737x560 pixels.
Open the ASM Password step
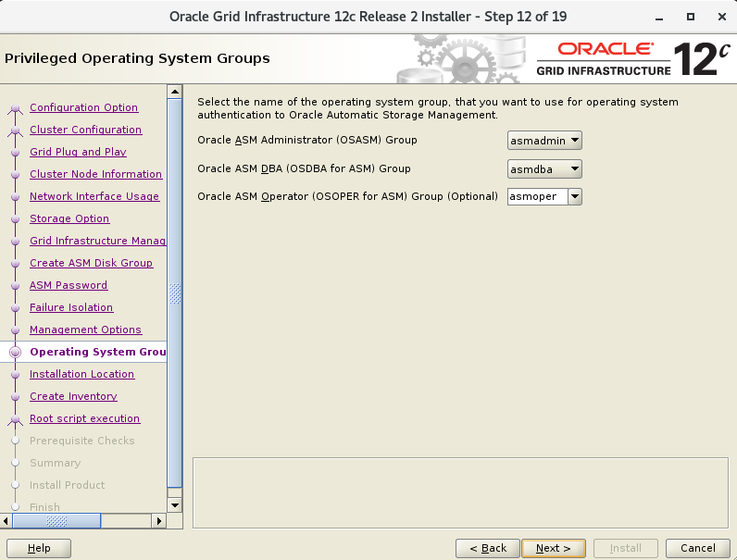coord(69,285)
